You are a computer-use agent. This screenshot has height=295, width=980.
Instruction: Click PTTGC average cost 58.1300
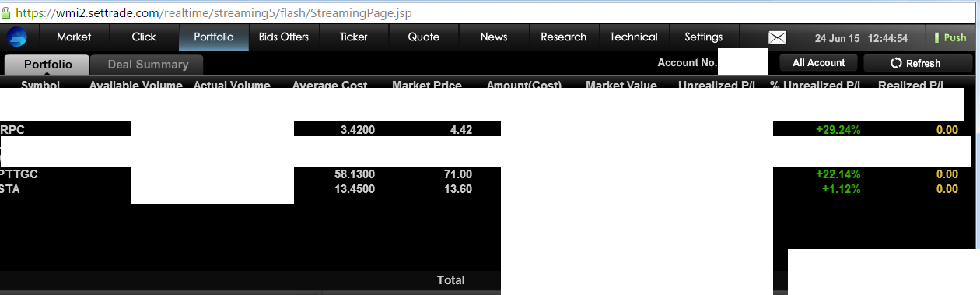coord(355,174)
